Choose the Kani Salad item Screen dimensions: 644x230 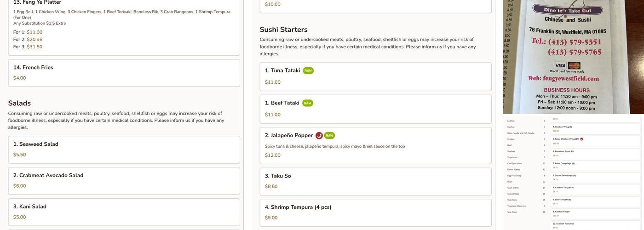tap(124, 212)
